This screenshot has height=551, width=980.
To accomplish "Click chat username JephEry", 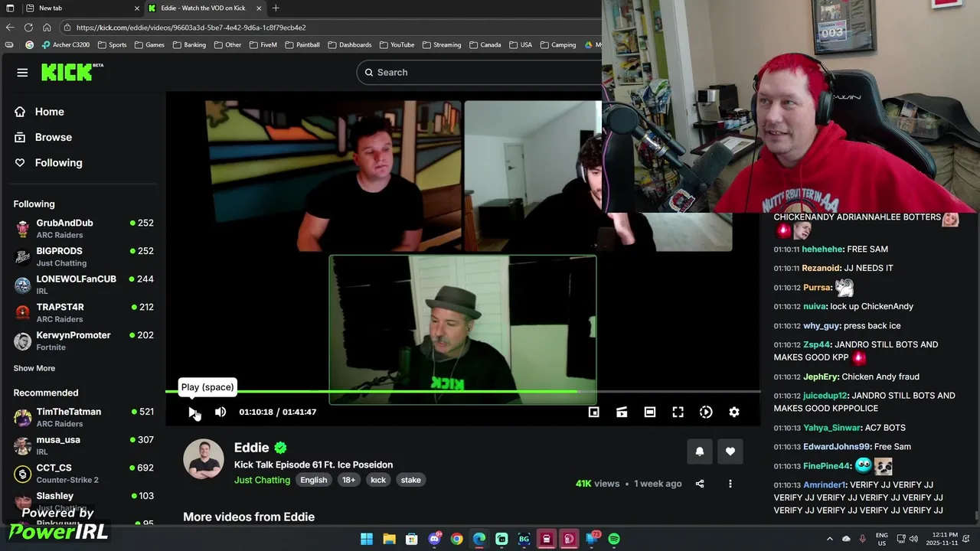I will point(821,377).
